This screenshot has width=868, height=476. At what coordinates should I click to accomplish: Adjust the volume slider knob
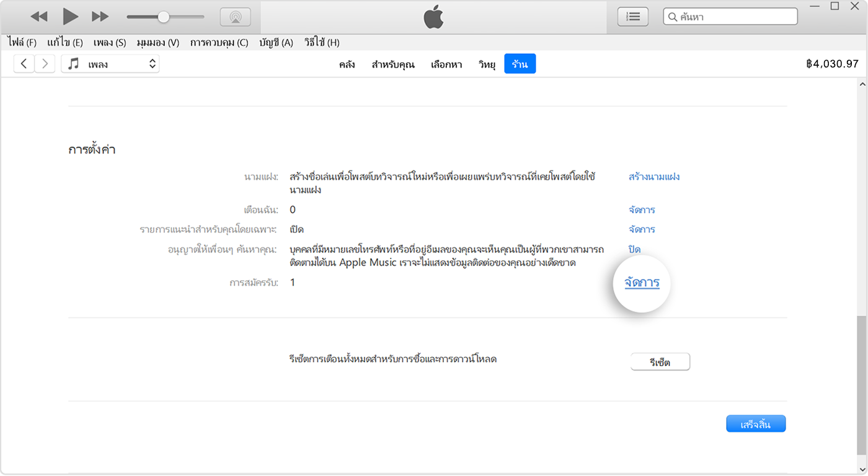tap(163, 17)
